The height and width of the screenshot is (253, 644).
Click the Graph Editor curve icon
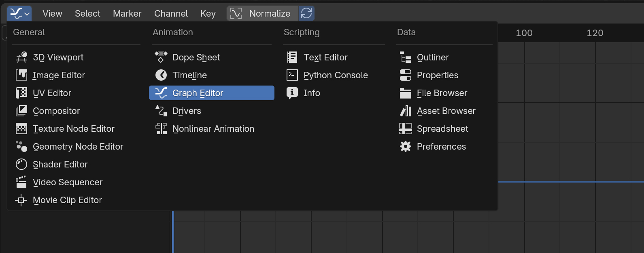(161, 93)
